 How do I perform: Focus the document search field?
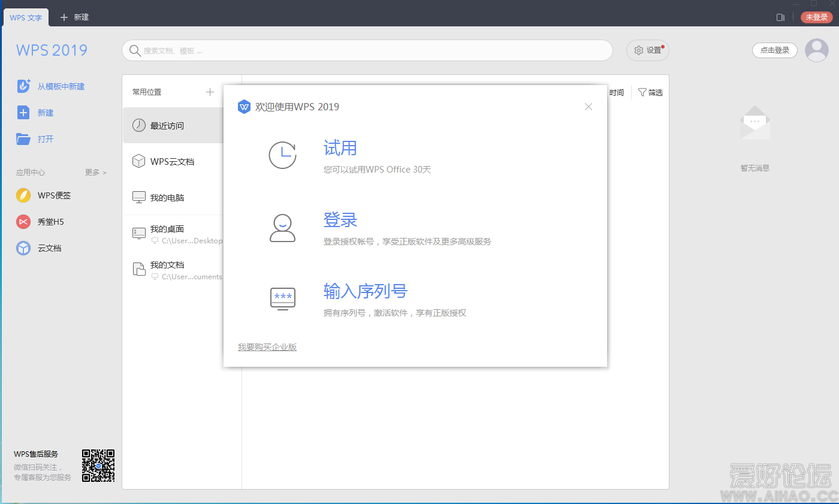pyautogui.click(x=367, y=51)
